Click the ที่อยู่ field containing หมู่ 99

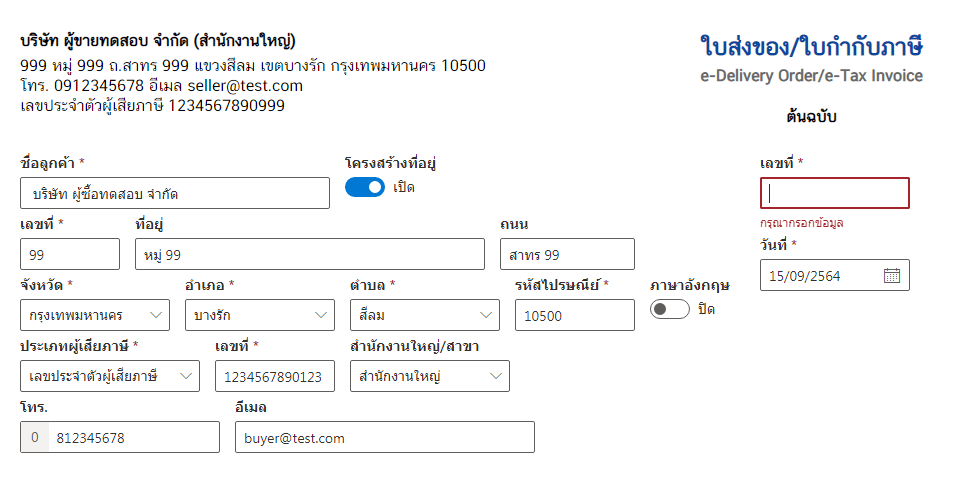point(310,254)
